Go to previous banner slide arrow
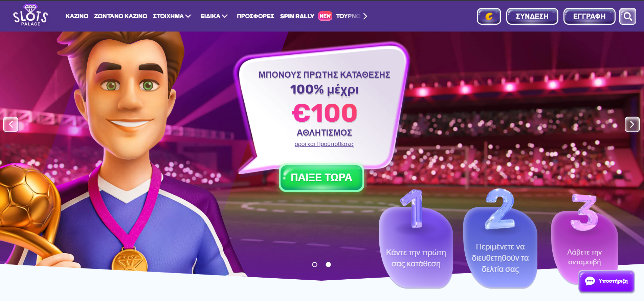644x301 pixels. (x=11, y=124)
